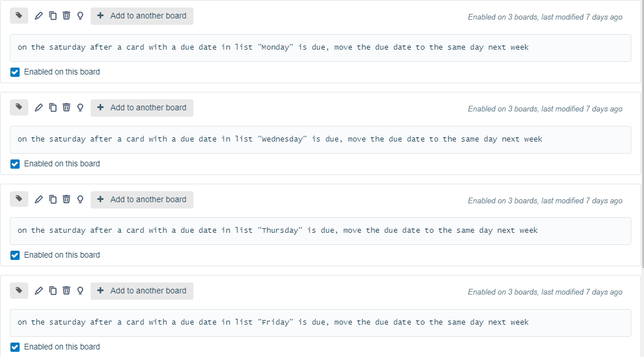The width and height of the screenshot is (644, 357).
Task: Click the Thursday rule command text
Action: point(278,230)
